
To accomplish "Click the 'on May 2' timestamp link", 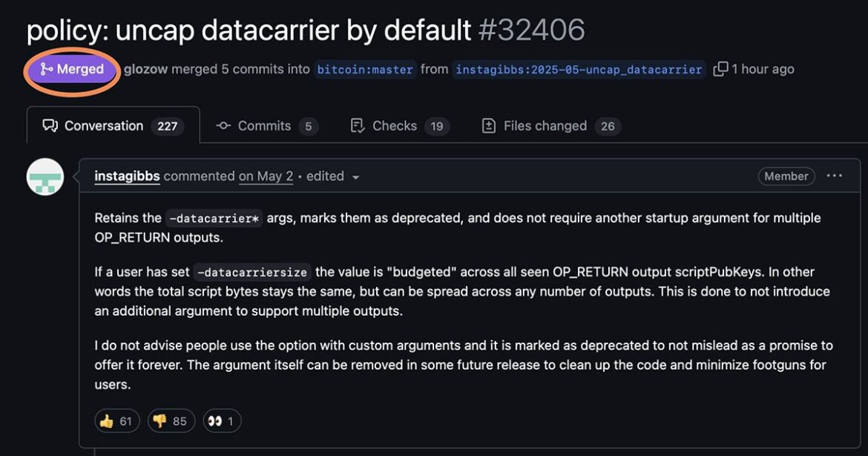I will (x=266, y=176).
